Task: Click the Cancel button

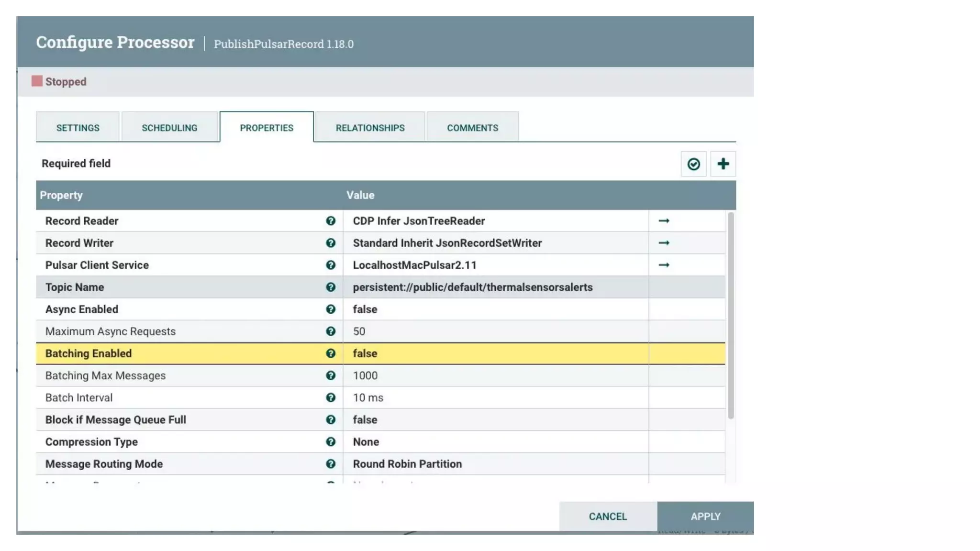Action: [608, 517]
